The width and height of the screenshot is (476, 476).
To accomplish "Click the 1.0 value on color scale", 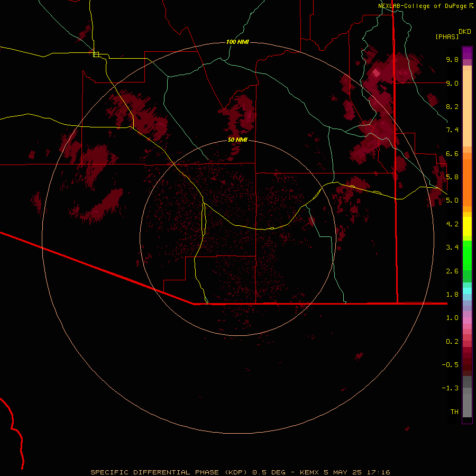I will coord(452,318).
